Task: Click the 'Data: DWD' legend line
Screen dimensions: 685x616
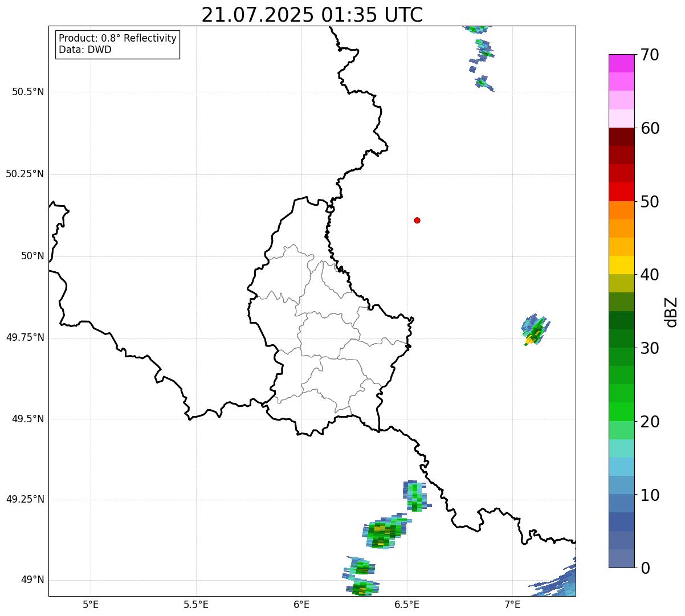Action: tap(85, 50)
